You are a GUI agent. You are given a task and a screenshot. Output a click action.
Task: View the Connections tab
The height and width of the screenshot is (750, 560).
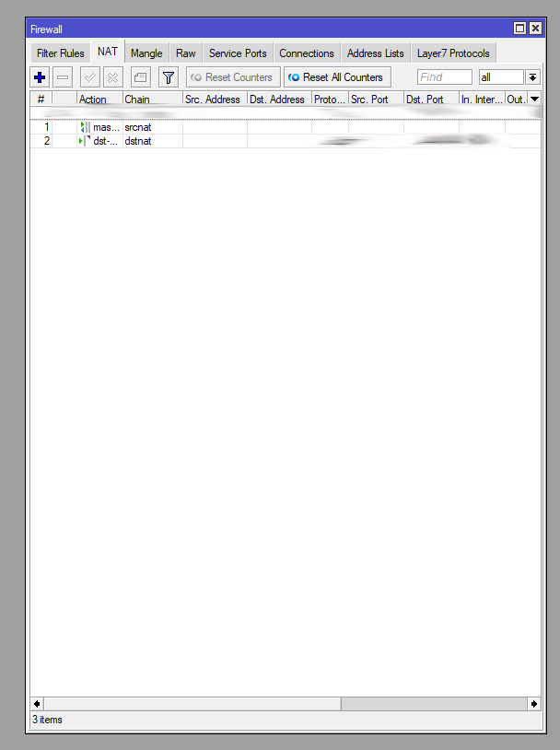307,53
